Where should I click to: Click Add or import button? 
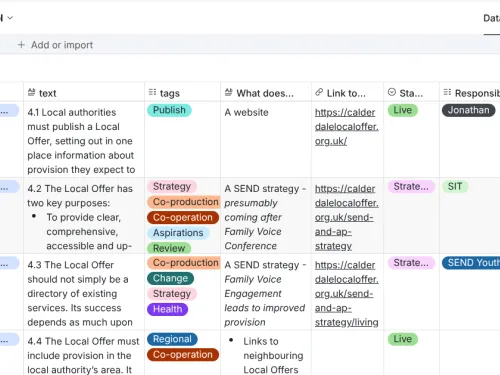pyautogui.click(x=55, y=45)
